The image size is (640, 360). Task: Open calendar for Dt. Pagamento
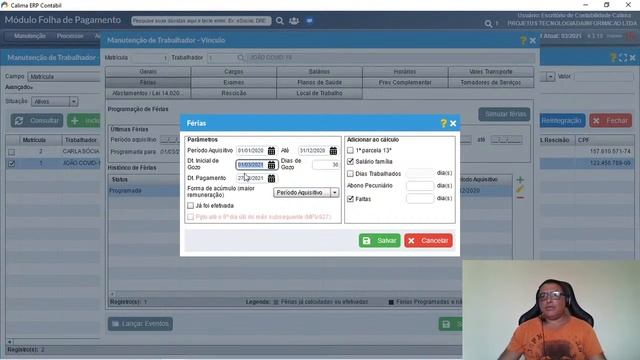(271, 178)
